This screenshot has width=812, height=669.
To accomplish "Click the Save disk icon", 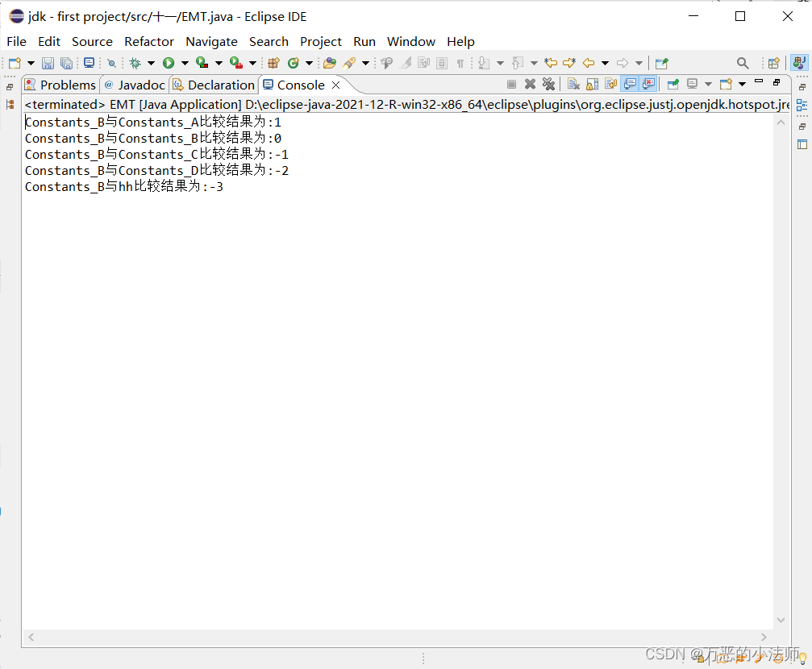I will pyautogui.click(x=48, y=63).
